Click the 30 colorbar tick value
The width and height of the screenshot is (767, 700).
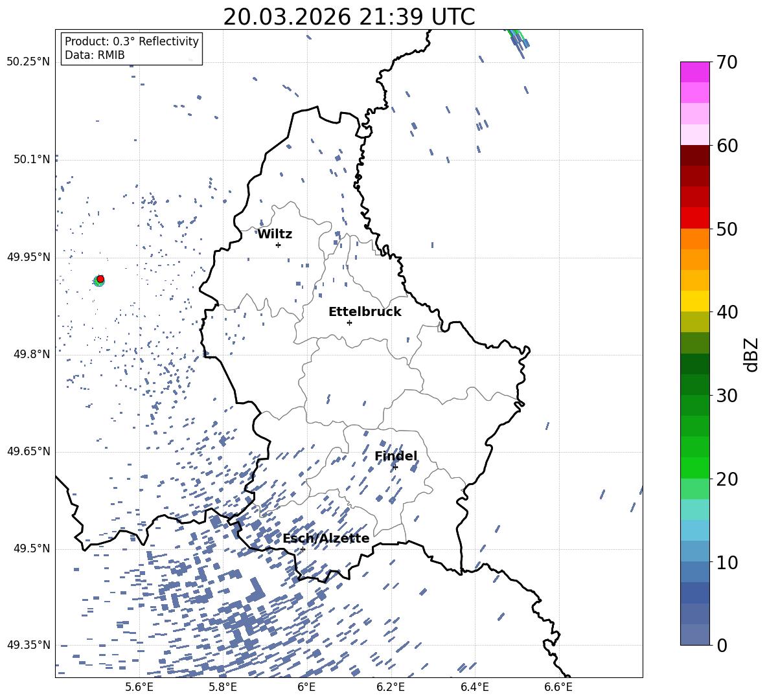click(726, 396)
